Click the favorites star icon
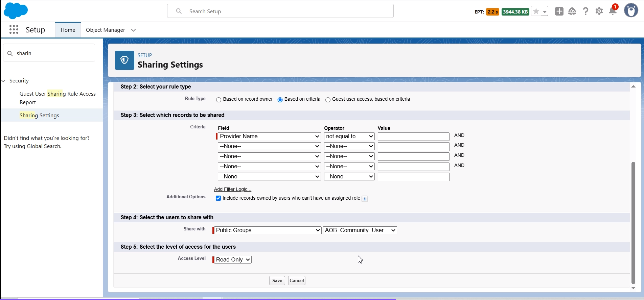Image resolution: width=644 pixels, height=300 pixels. click(536, 11)
